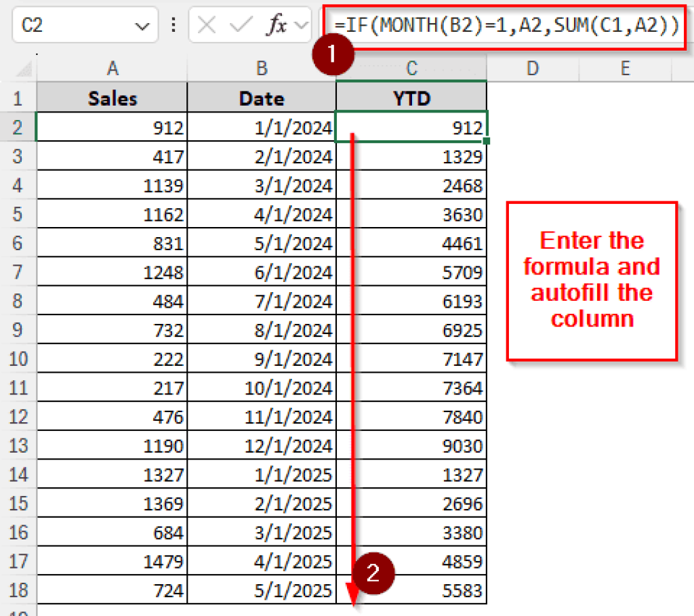
Task: Click the cell showing 5583
Action: click(441, 590)
